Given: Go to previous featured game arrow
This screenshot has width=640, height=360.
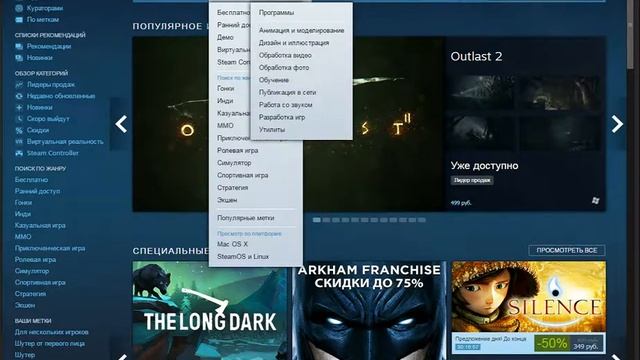Looking at the screenshot, I should [x=121, y=124].
